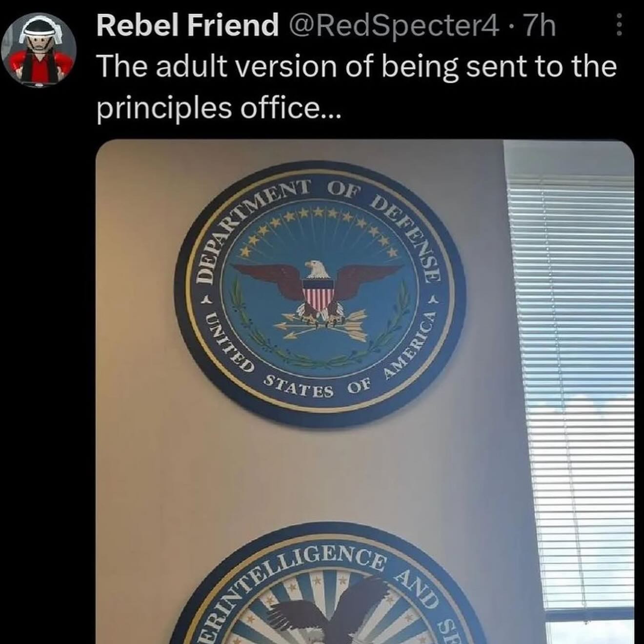644x644 pixels.
Task: Click the eagle in the Defense seal
Action: pyautogui.click(x=318, y=290)
